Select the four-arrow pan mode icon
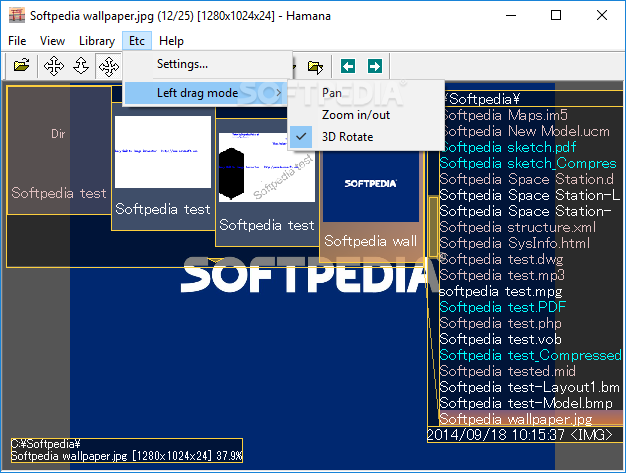This screenshot has width=626, height=473. (x=54, y=66)
